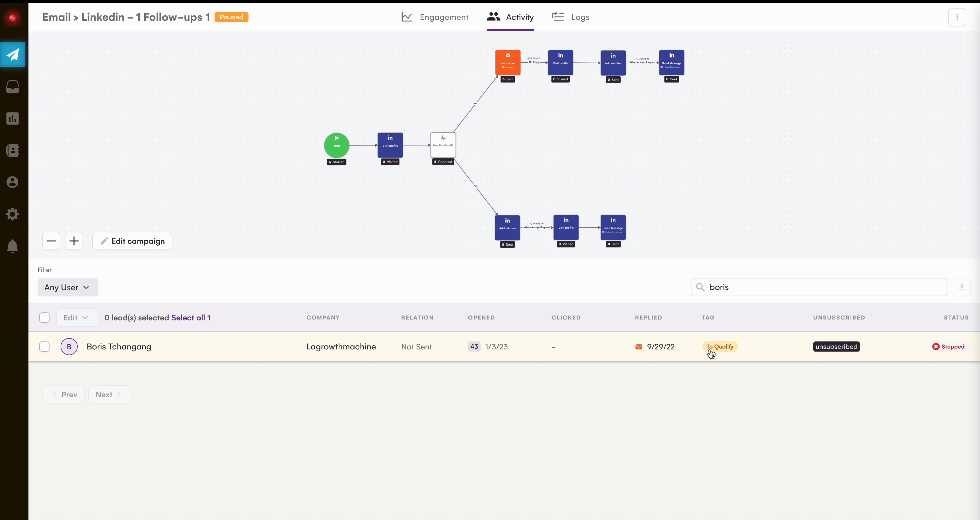
Task: Select the 'Send email' node in the workflow
Action: click(x=508, y=62)
